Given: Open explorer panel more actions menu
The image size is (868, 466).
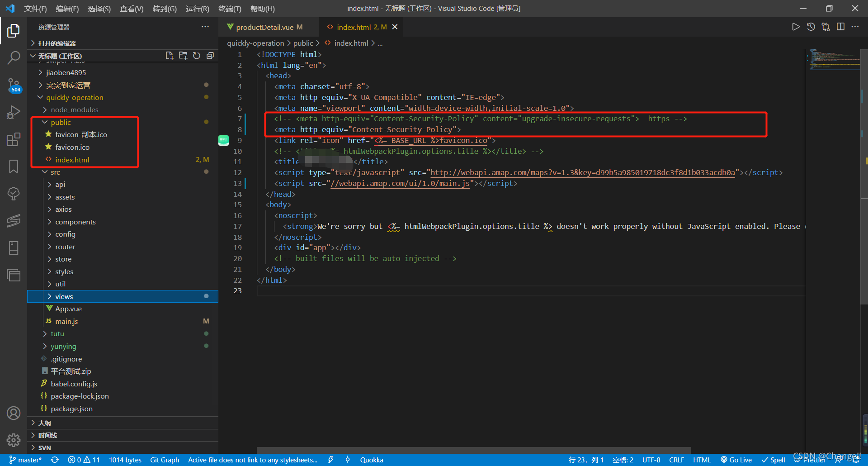Looking at the screenshot, I should tap(205, 27).
